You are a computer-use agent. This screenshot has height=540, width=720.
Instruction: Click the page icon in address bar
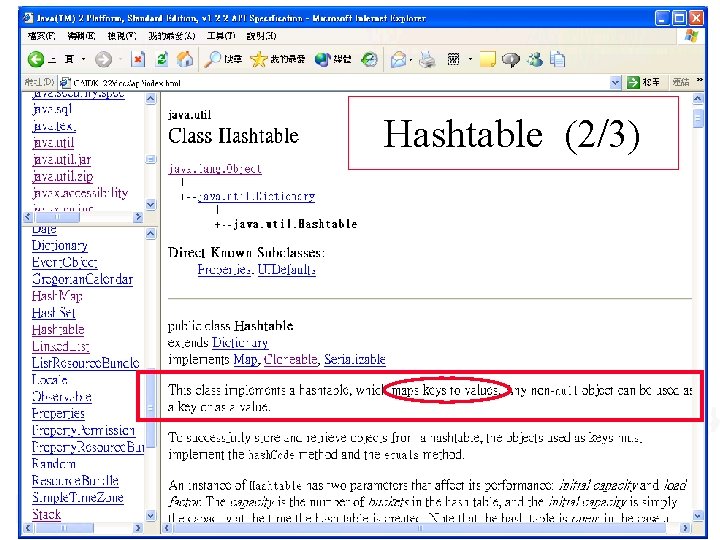tap(65, 83)
